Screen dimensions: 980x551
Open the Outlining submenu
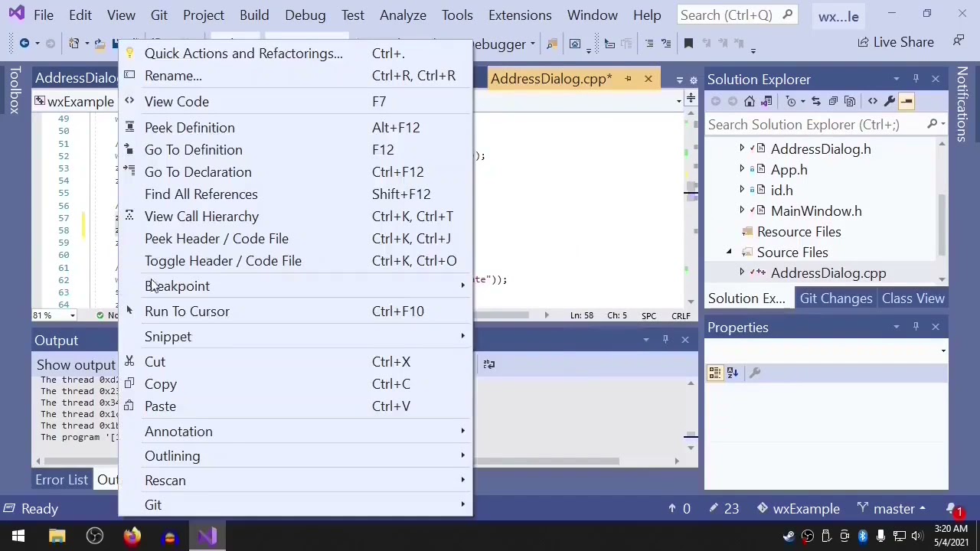(x=296, y=456)
